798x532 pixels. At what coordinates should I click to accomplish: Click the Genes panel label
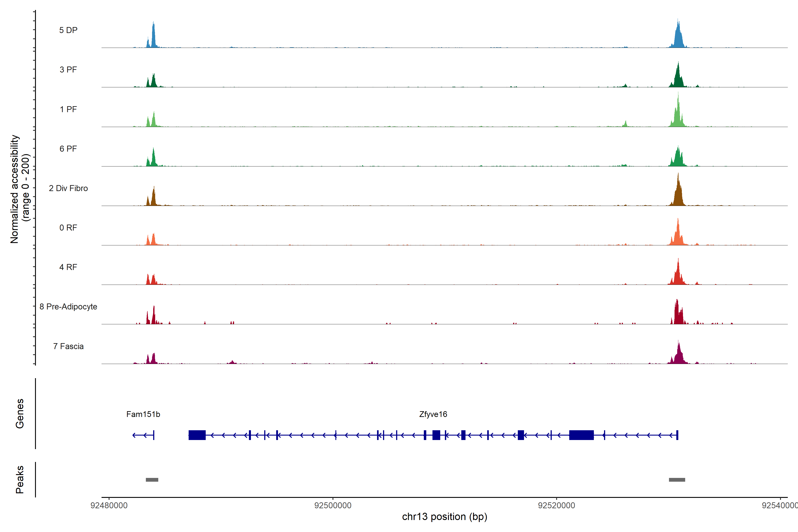coord(20,414)
